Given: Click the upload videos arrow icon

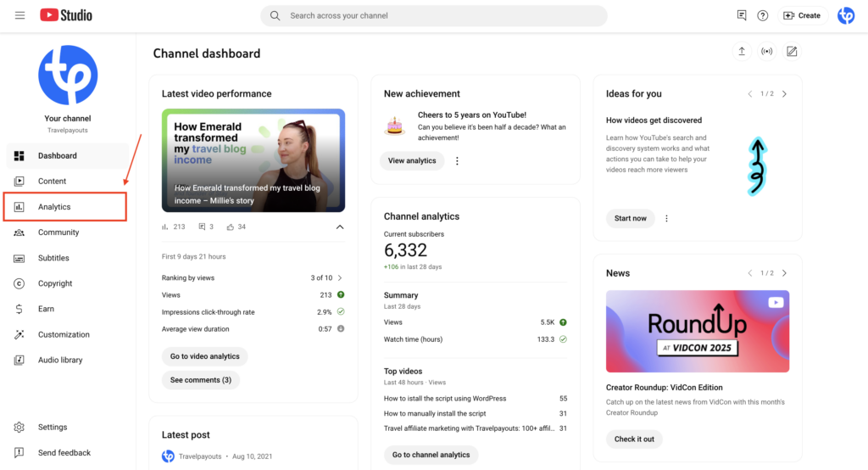Looking at the screenshot, I should [x=742, y=52].
